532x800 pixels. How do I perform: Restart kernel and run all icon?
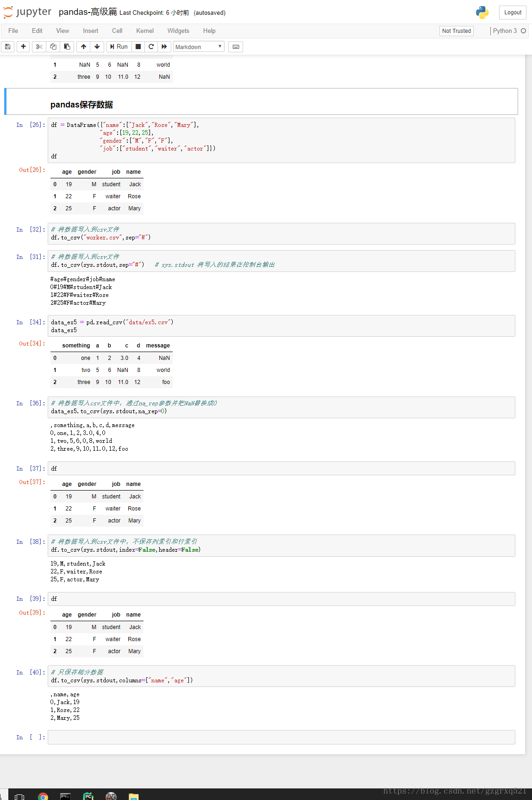(164, 47)
